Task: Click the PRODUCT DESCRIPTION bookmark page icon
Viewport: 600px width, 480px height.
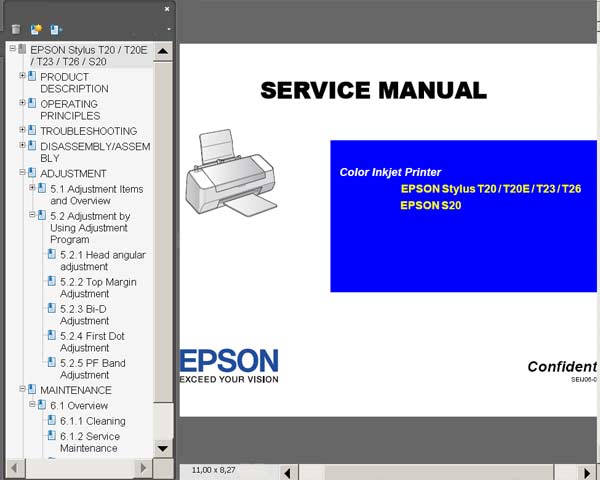Action: (32, 76)
